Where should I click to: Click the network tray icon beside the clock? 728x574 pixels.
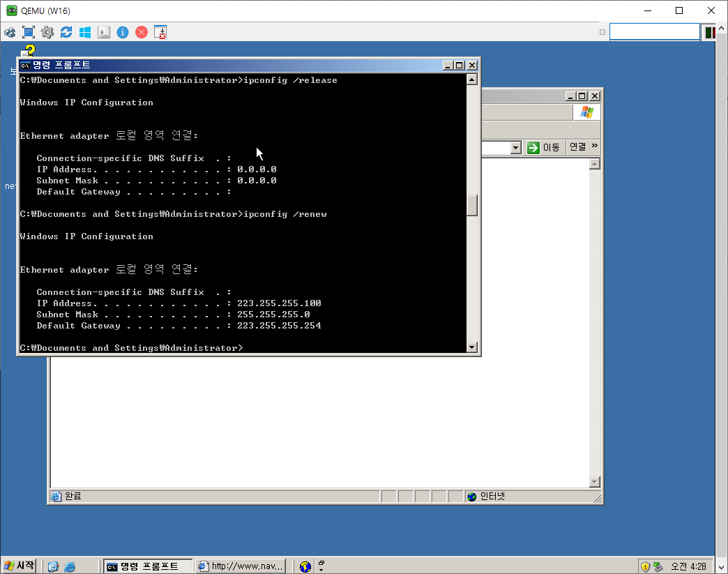(x=658, y=566)
